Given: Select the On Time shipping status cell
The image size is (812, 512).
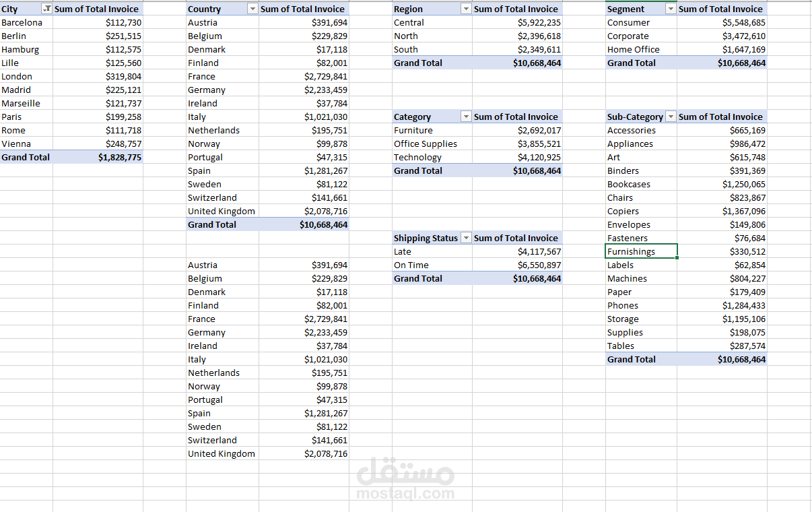Looking at the screenshot, I should (x=432, y=265).
